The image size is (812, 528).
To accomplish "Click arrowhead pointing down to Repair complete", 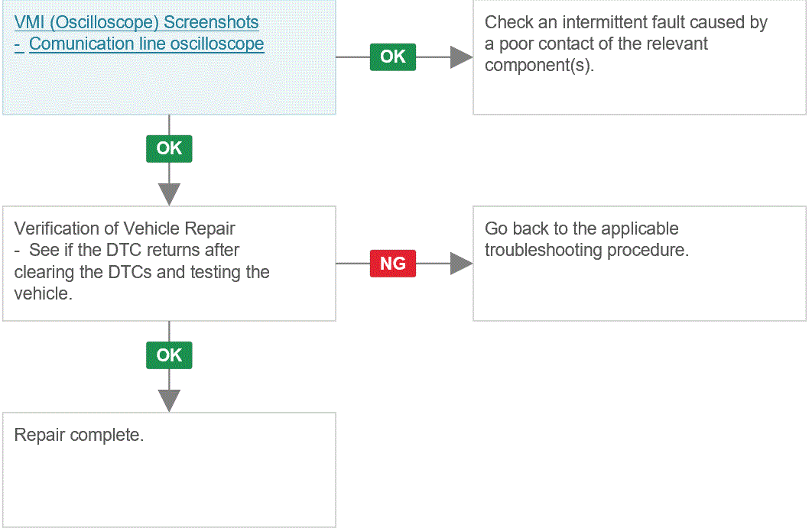I will pos(169,400).
